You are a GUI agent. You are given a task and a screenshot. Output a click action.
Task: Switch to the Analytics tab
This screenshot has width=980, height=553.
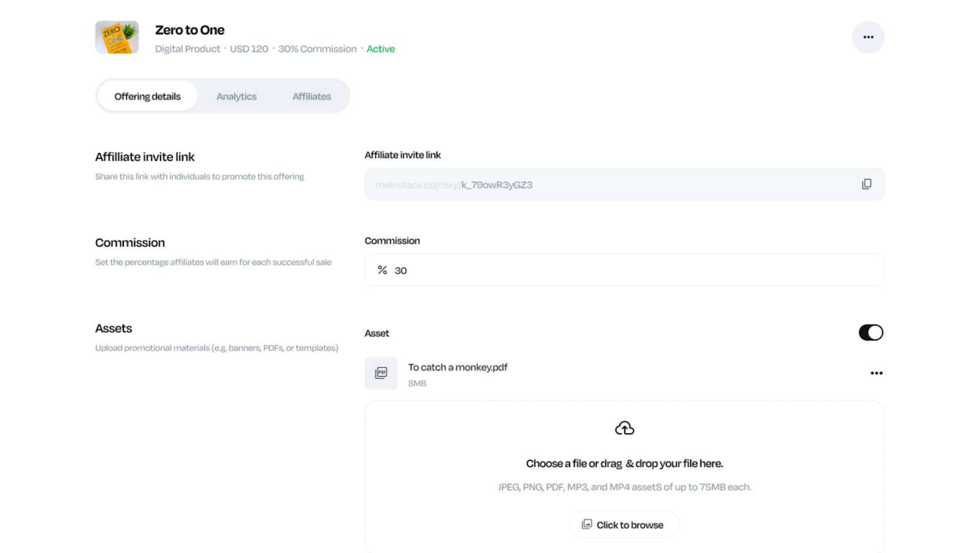[x=236, y=96]
